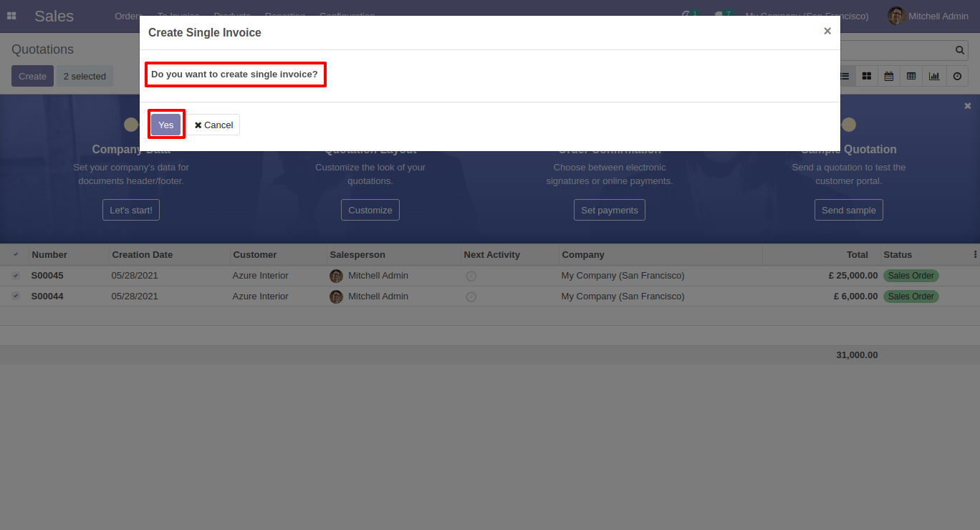Click the 31,000.00 total sum
The width and height of the screenshot is (980, 530).
[857, 355]
